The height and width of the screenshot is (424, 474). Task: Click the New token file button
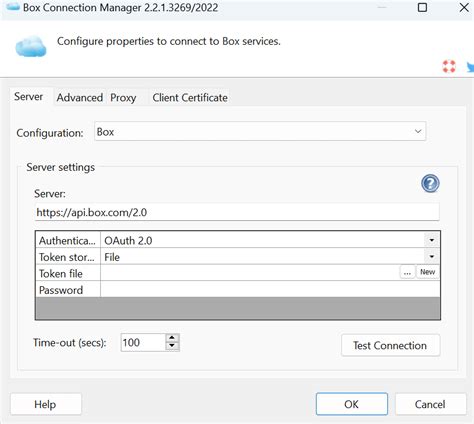tap(428, 272)
